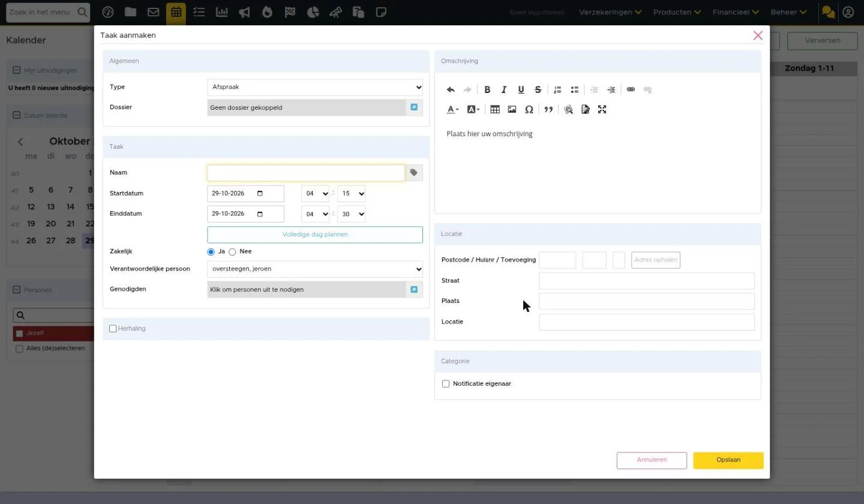Open the Type dropdown showing Afspraak
The image size is (864, 504).
point(315,87)
